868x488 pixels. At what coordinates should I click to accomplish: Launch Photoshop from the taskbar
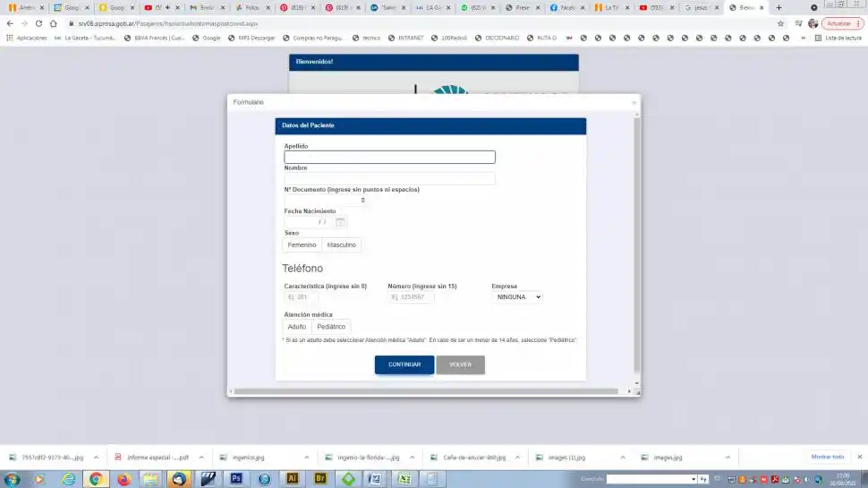pos(237,479)
